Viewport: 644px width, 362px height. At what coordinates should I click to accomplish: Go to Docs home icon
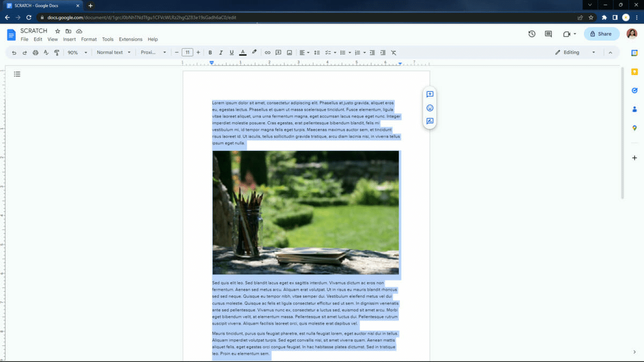[11, 35]
